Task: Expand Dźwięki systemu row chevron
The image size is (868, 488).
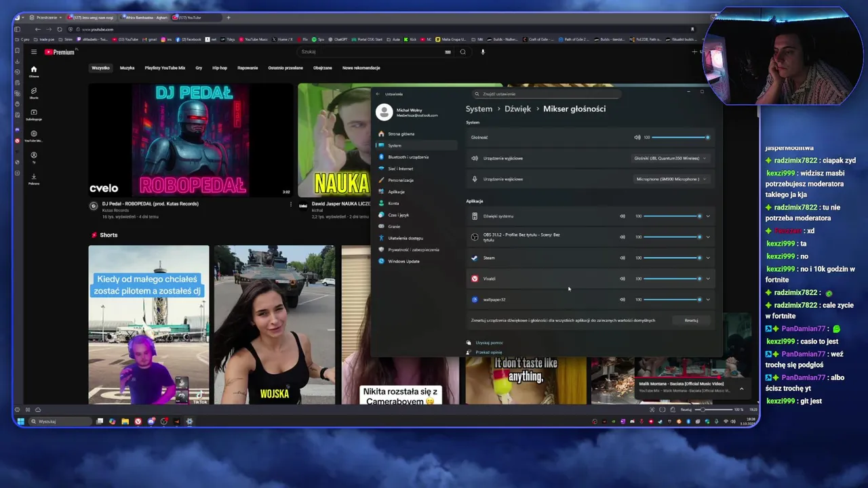Action: pos(708,216)
